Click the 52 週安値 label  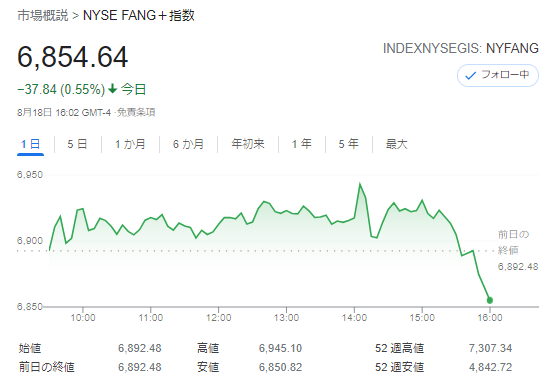point(399,367)
